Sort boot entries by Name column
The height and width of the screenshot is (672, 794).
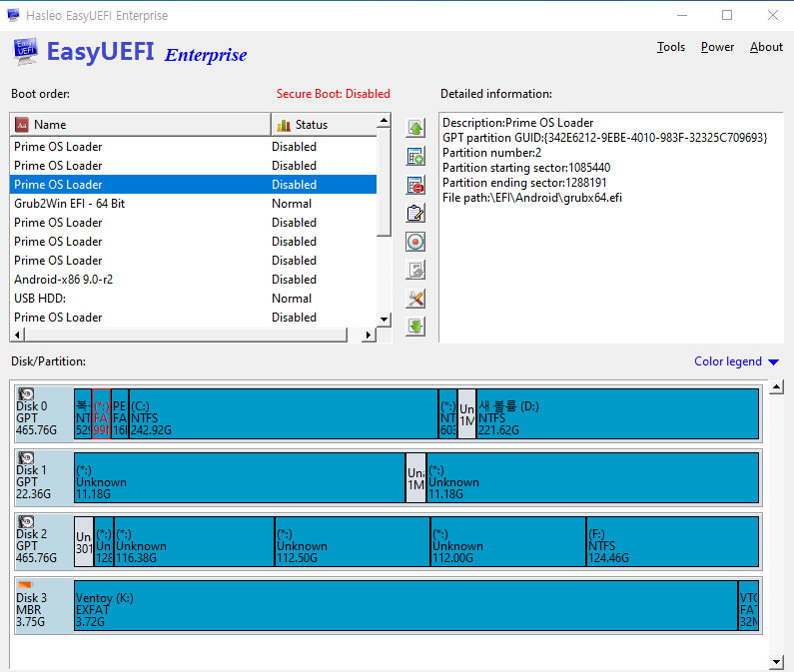coord(140,125)
